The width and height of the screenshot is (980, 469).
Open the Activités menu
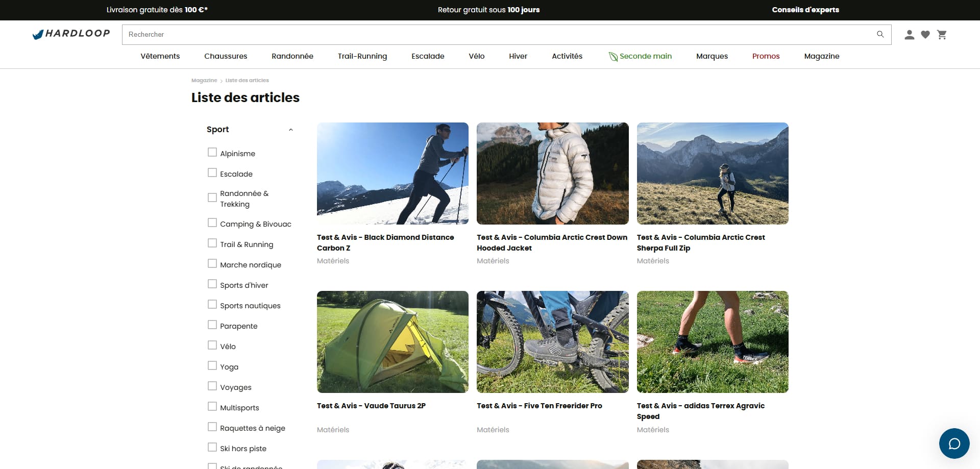pos(567,56)
